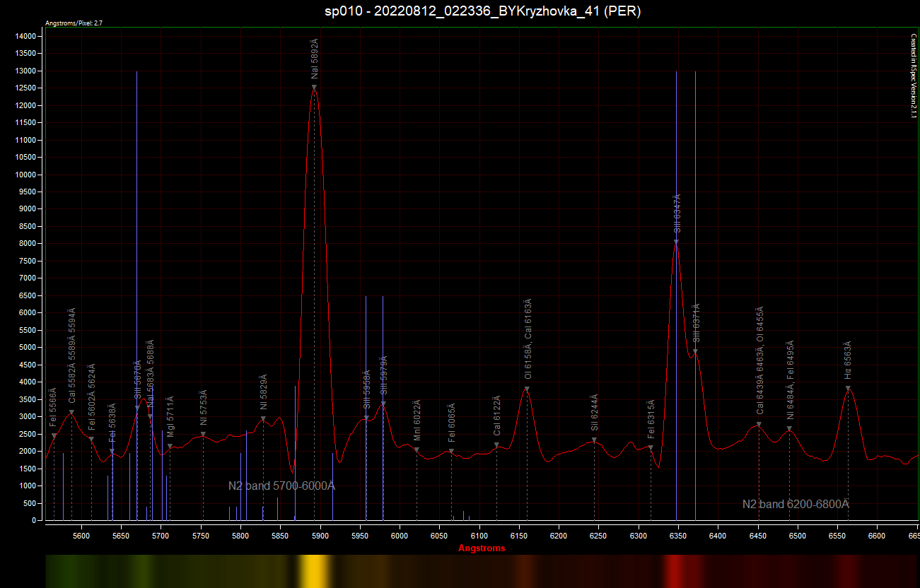Image resolution: width=920 pixels, height=588 pixels.
Task: Click the 6000 x-axis tick label
Action: coord(400,536)
